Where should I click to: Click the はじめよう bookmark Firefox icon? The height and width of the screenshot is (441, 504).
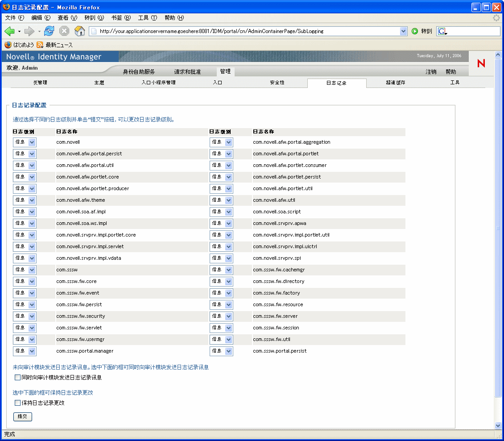8,45
